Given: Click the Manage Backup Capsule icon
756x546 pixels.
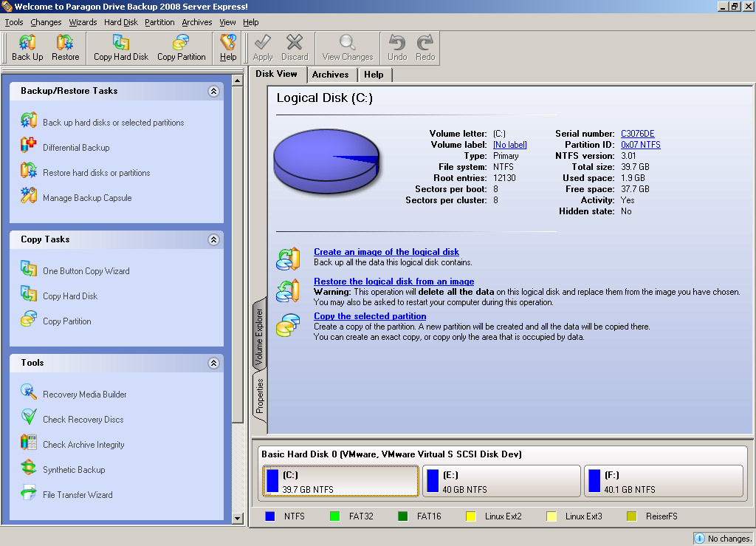Looking at the screenshot, I should [29, 195].
